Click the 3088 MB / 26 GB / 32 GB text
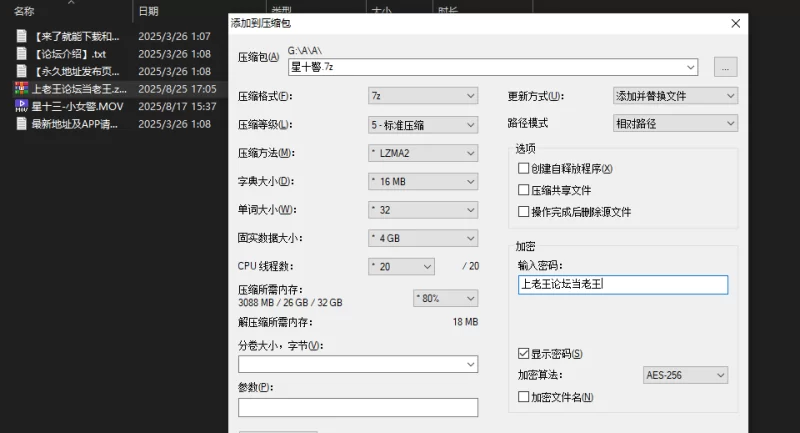 coord(290,302)
